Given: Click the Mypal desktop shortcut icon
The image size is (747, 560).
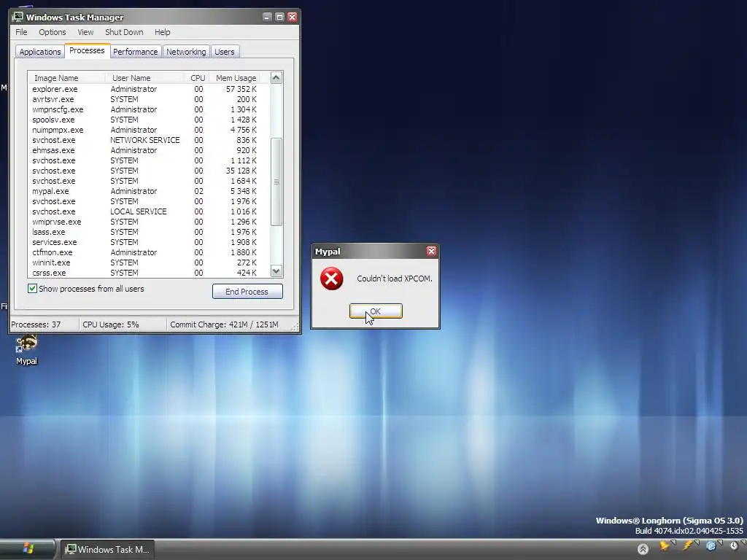Looking at the screenshot, I should point(26,344).
